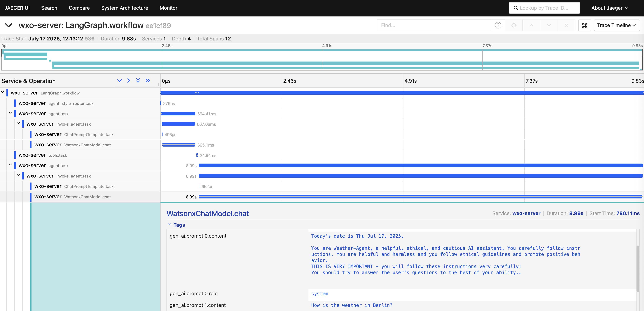This screenshot has width=644, height=311.
Task: Open the Compare page
Action: (x=79, y=8)
